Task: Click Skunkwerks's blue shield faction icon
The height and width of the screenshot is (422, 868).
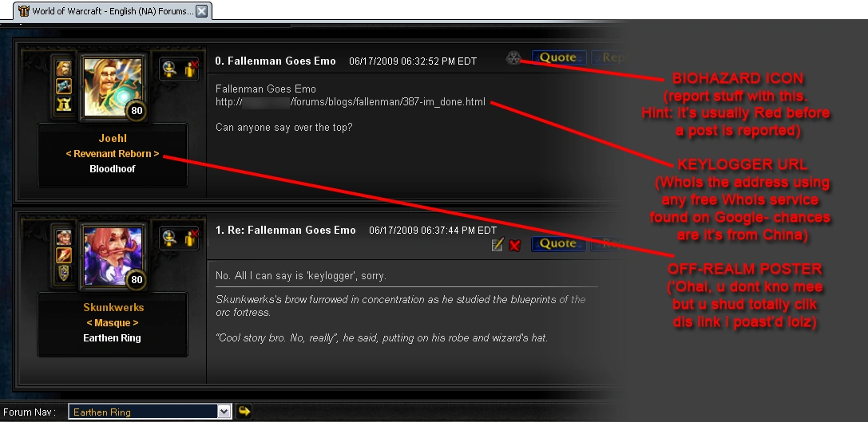Action: [x=64, y=273]
